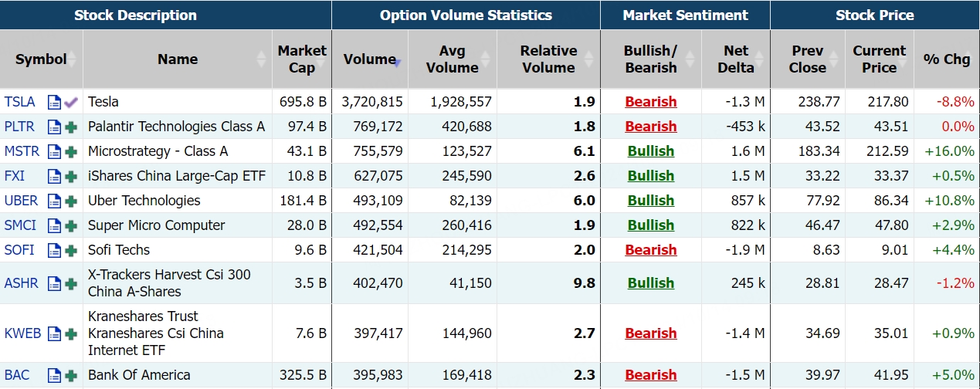This screenshot has width=980, height=389.
Task: Click the sort arrows on the Relative Volume column
Action: [x=590, y=59]
